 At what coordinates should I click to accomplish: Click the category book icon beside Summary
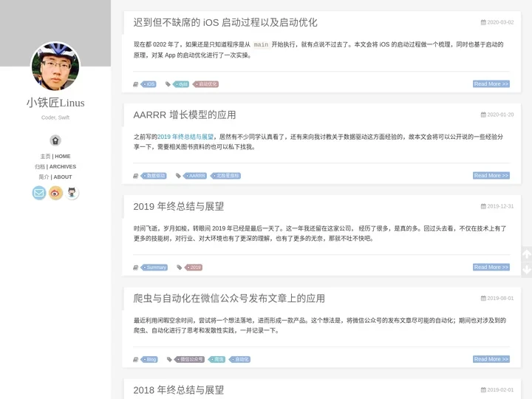tap(136, 267)
